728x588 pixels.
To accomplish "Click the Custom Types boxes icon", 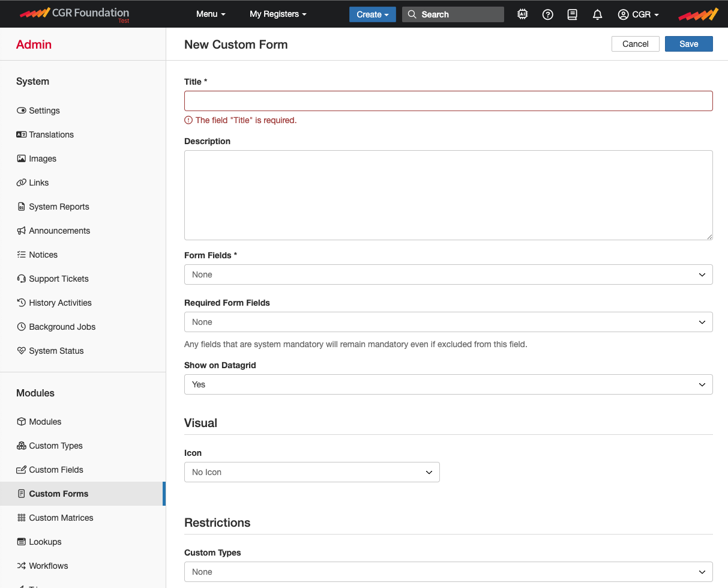I will tap(22, 446).
